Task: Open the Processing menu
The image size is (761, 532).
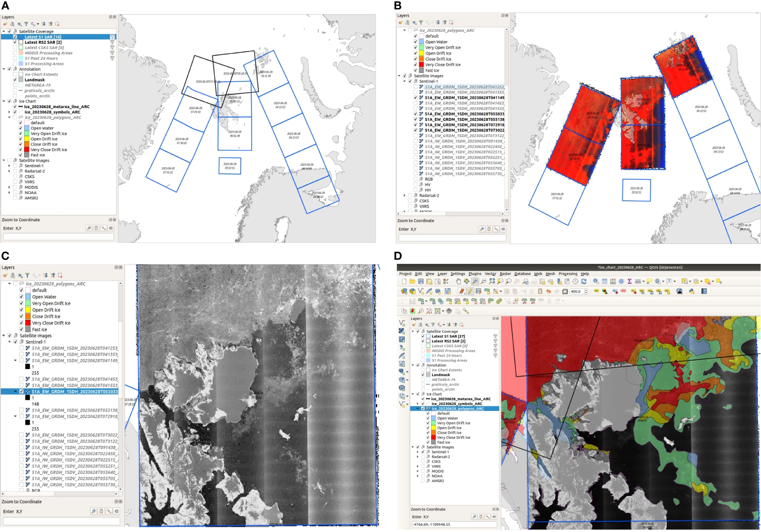Action: pos(567,274)
